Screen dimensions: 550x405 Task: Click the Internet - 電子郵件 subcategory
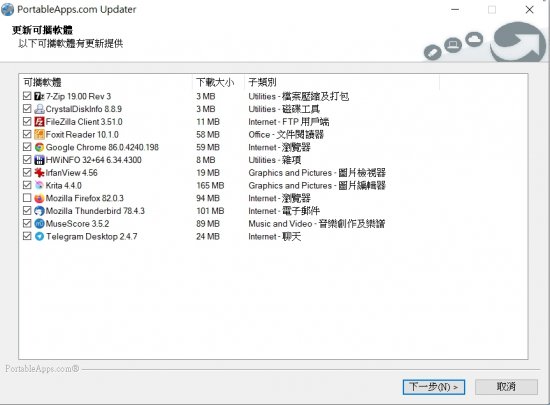(x=284, y=211)
